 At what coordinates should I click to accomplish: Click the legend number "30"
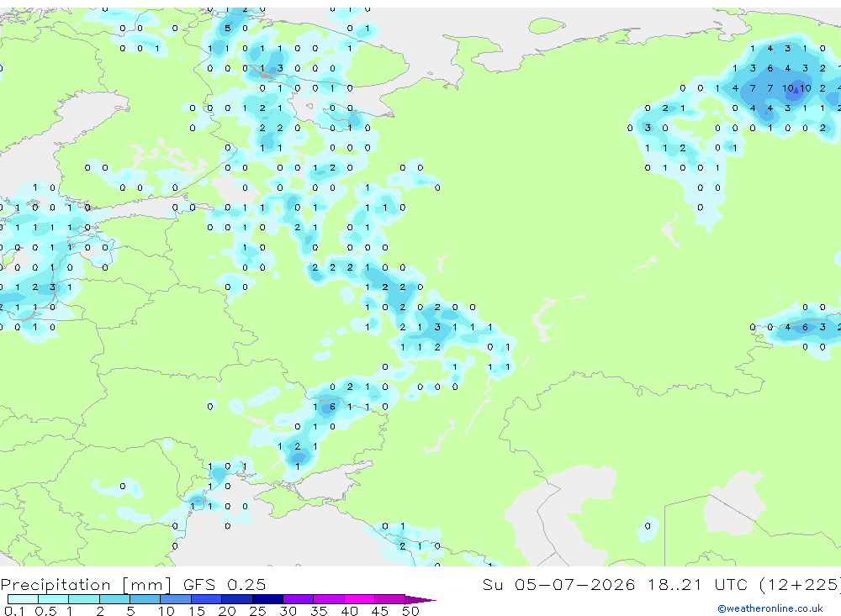288,611
